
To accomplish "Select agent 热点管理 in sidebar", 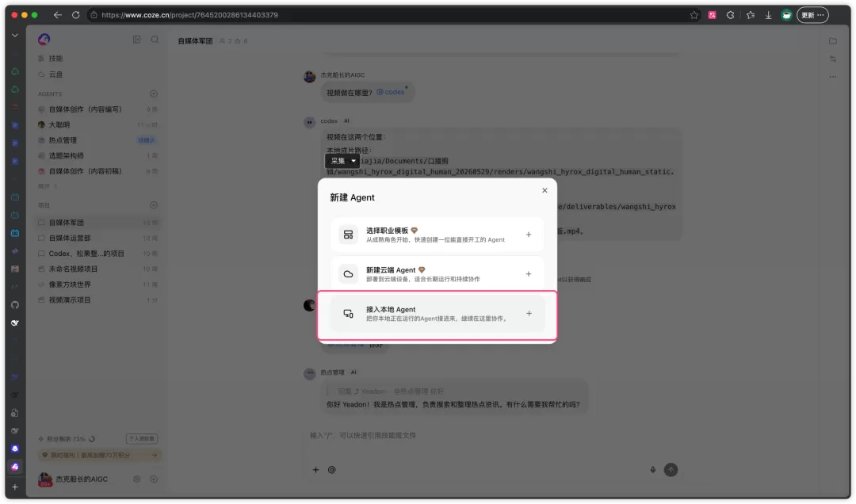I will [x=98, y=140].
